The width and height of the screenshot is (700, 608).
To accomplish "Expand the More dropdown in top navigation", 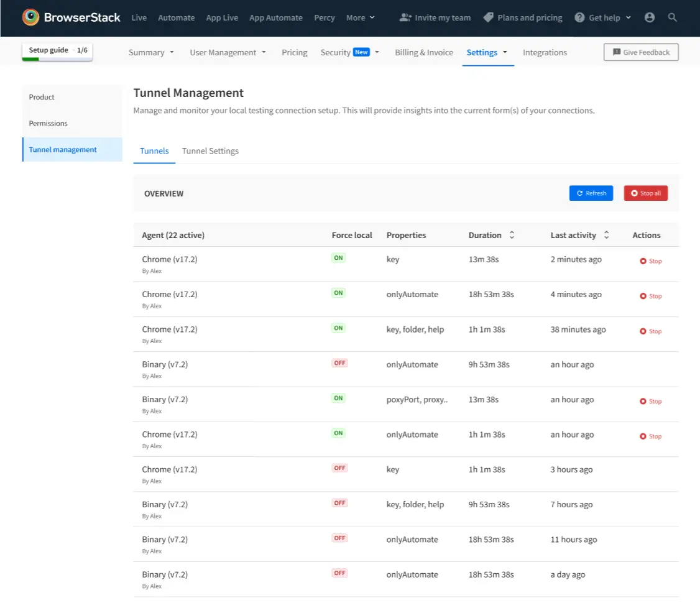I will (361, 17).
